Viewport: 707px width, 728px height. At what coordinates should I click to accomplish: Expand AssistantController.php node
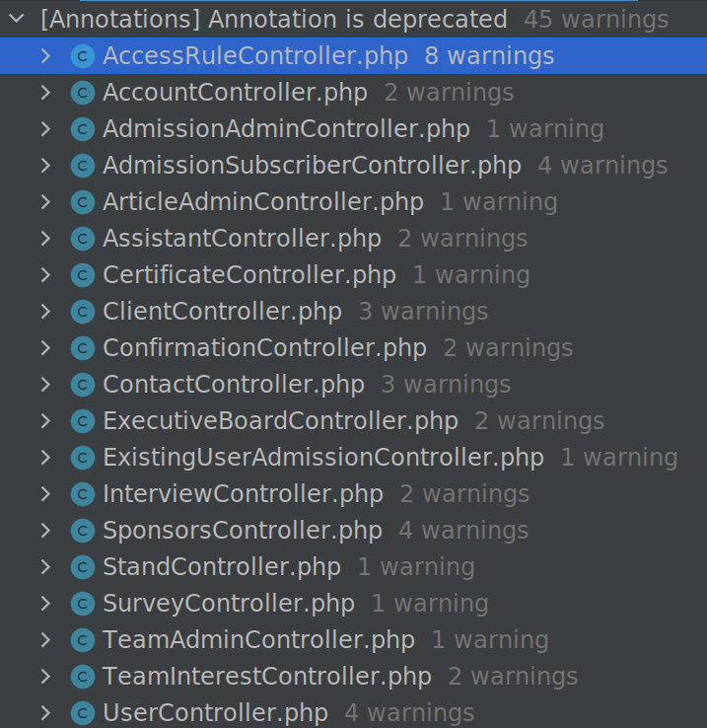click(x=45, y=239)
